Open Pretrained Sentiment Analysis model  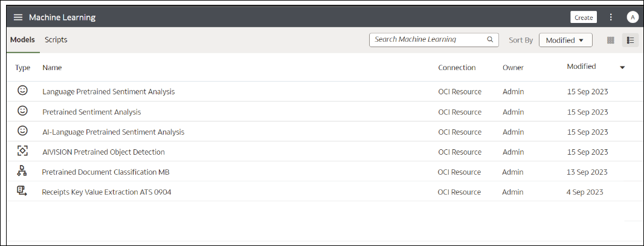[x=92, y=112]
